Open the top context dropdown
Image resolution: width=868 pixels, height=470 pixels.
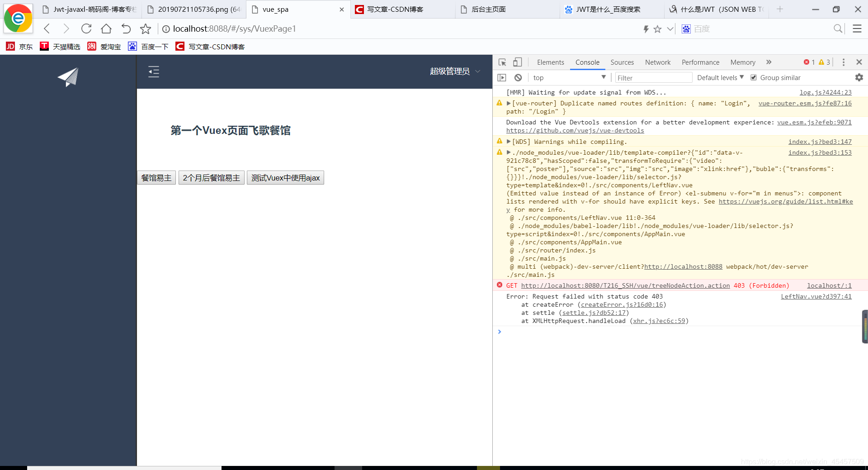569,78
